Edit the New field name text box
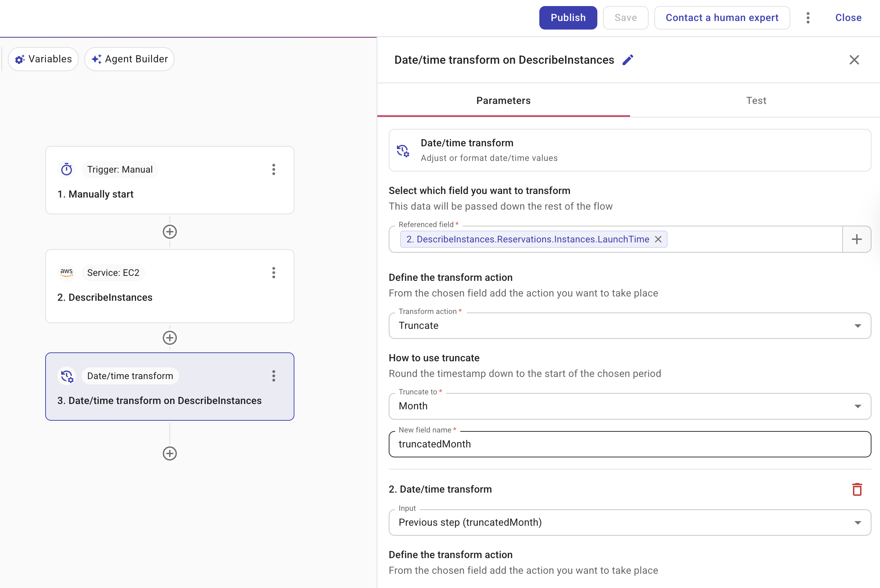 pos(629,444)
